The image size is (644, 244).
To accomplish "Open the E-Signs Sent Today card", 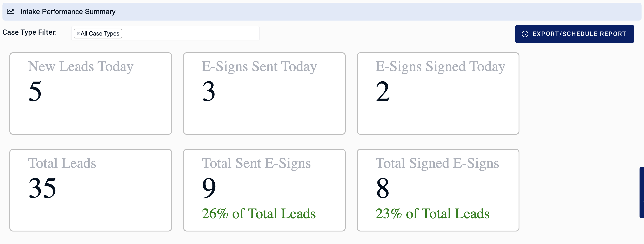I will coord(264,93).
